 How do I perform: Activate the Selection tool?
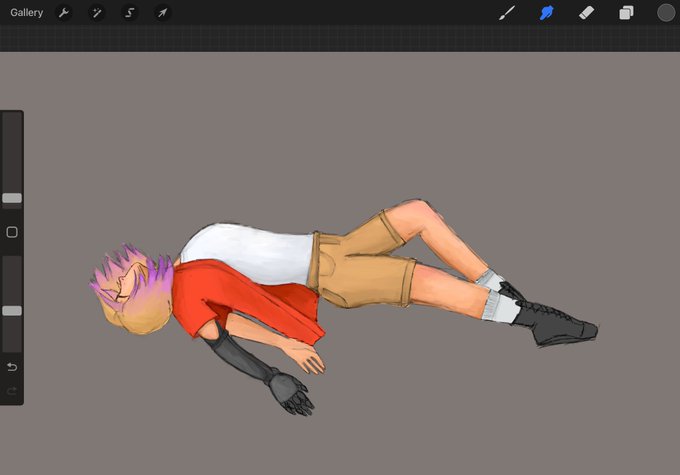[x=129, y=13]
